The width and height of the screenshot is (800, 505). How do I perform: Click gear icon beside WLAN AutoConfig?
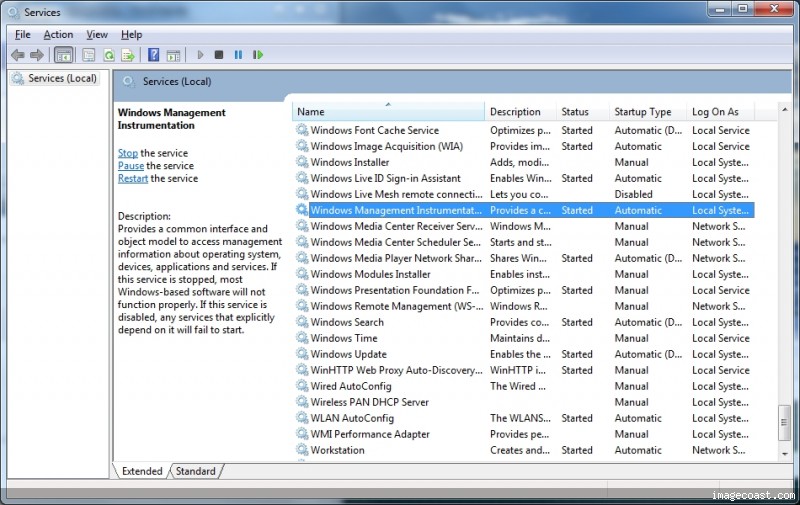pyautogui.click(x=302, y=417)
